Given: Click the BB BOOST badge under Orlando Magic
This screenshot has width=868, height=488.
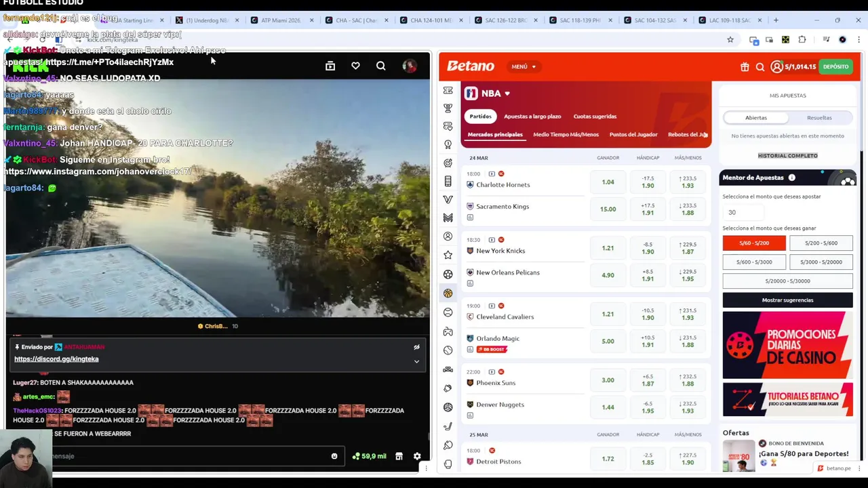Looking at the screenshot, I should [x=492, y=350].
